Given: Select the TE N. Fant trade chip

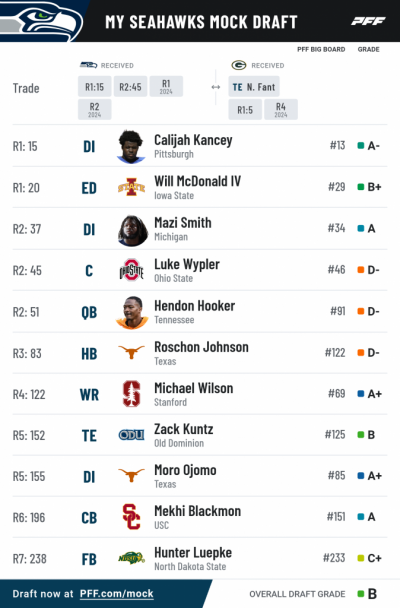Looking at the screenshot, I should click(254, 86).
